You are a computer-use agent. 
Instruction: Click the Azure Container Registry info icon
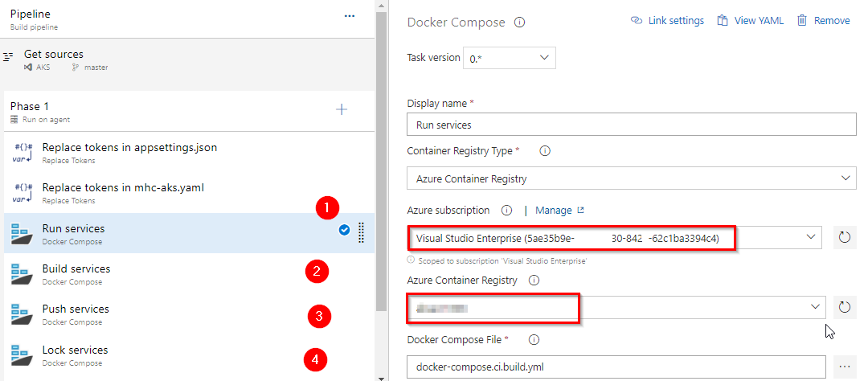coord(534,281)
